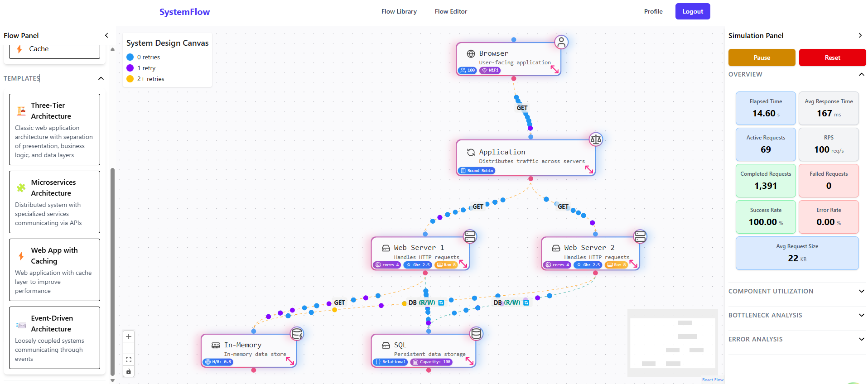Viewport: 868px width, 384px height.
Task: Switch to the Flow Editor page
Action: [x=450, y=11]
